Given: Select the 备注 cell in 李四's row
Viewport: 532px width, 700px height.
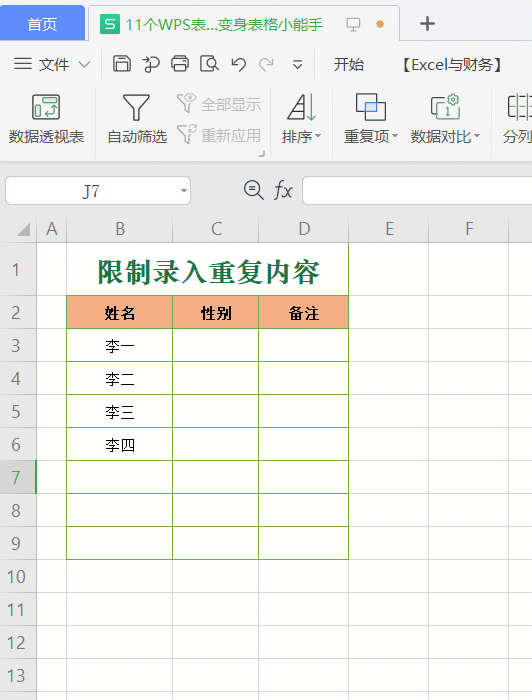Looking at the screenshot, I should [303, 445].
